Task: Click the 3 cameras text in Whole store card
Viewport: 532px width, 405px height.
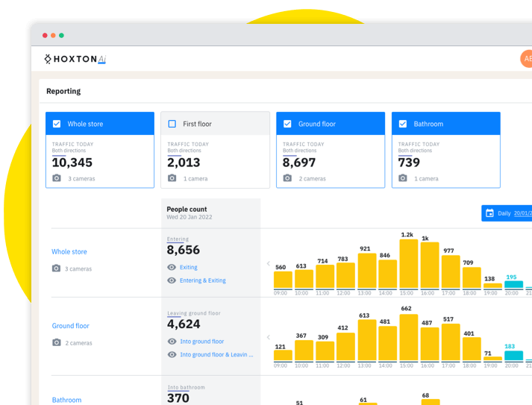Action: pyautogui.click(x=81, y=178)
